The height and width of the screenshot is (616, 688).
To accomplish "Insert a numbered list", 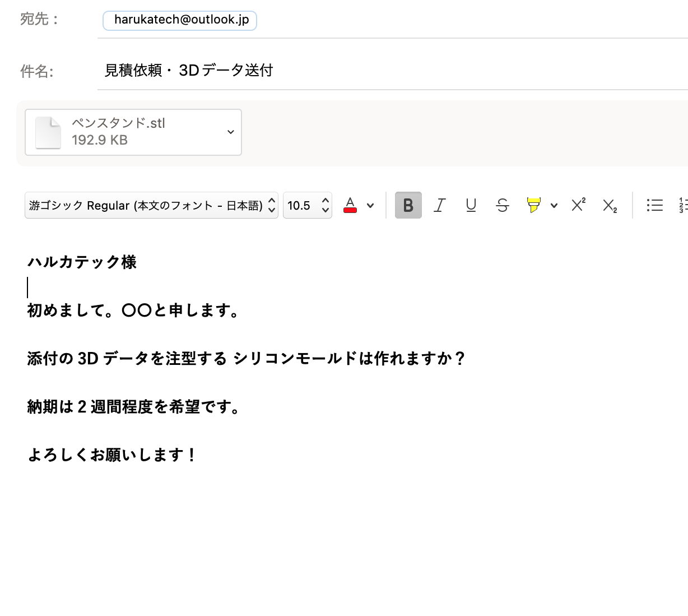I will tap(682, 205).
